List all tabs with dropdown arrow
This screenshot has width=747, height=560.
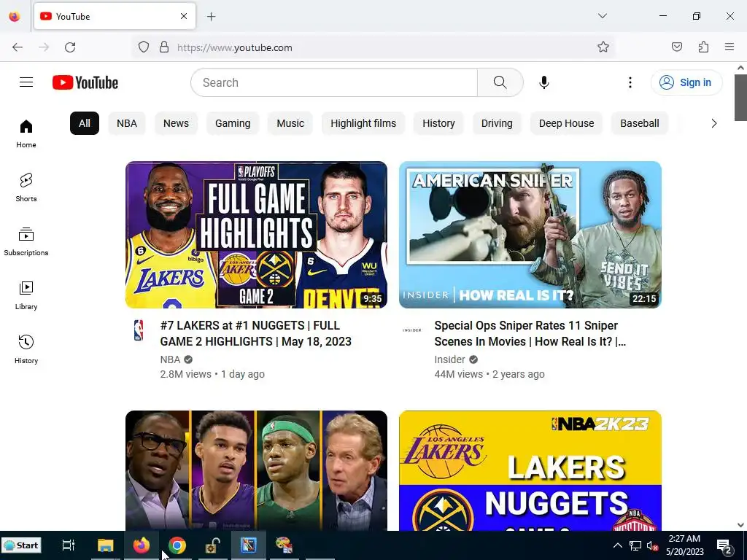click(603, 16)
